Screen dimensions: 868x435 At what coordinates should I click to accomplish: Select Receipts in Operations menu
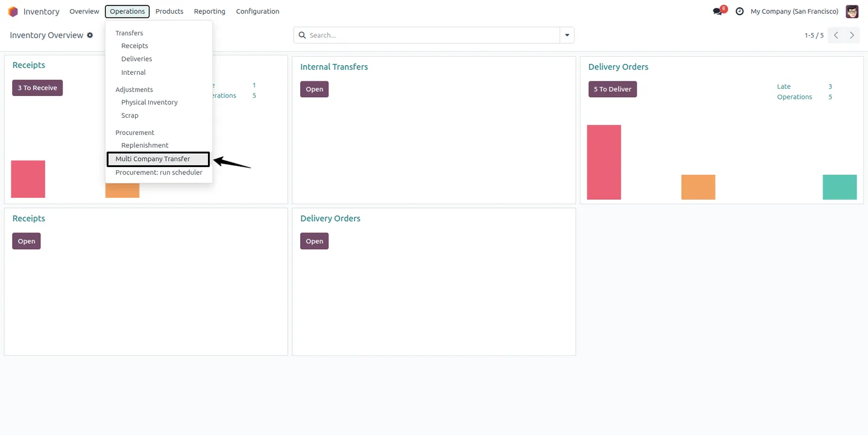click(x=134, y=46)
